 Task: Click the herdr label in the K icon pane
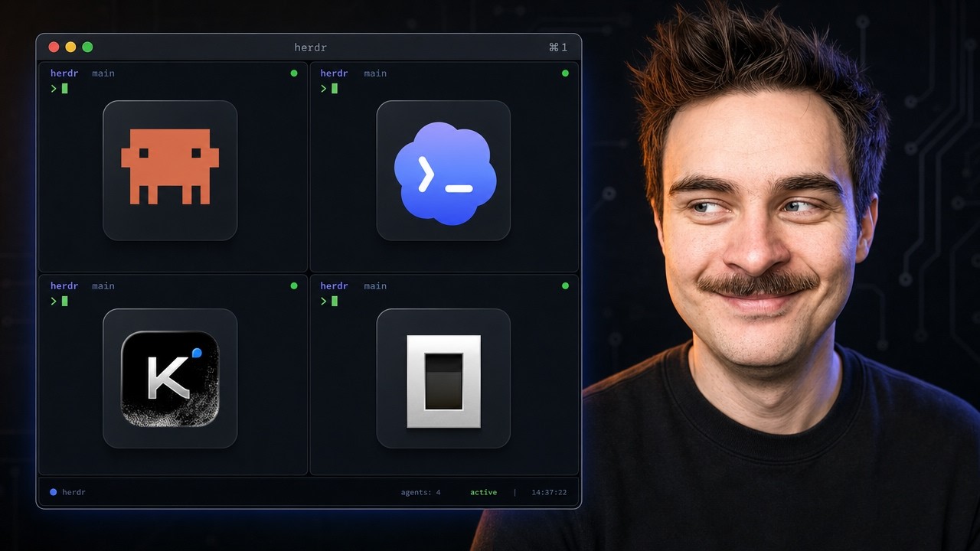(64, 286)
